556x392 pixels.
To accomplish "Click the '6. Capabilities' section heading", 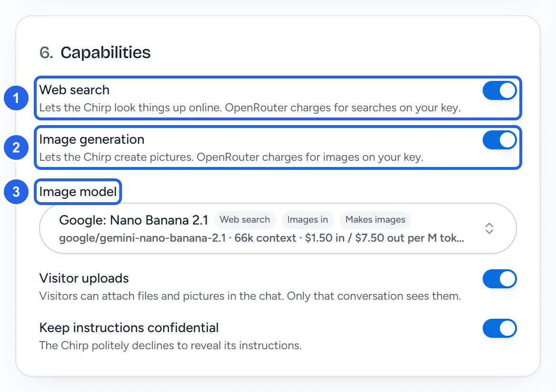I will point(95,52).
